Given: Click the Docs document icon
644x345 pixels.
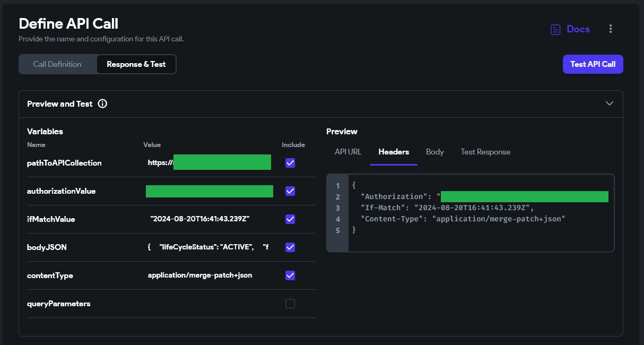Looking at the screenshot, I should pos(555,29).
